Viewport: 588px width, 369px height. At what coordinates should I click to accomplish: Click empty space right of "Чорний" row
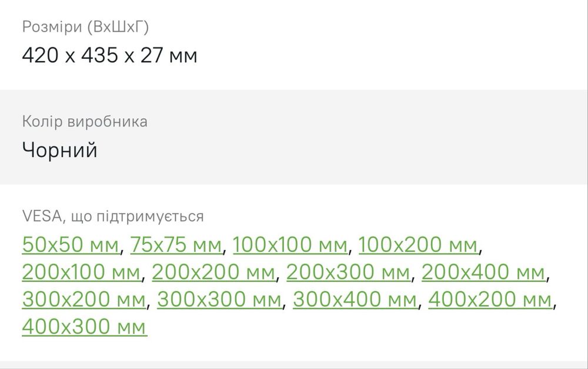(353, 150)
